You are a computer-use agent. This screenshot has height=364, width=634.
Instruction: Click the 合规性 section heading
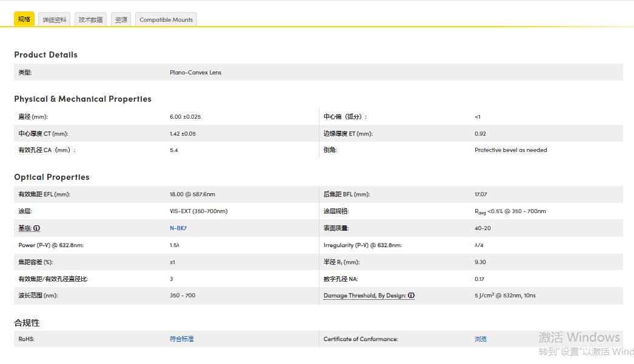pyautogui.click(x=27, y=323)
